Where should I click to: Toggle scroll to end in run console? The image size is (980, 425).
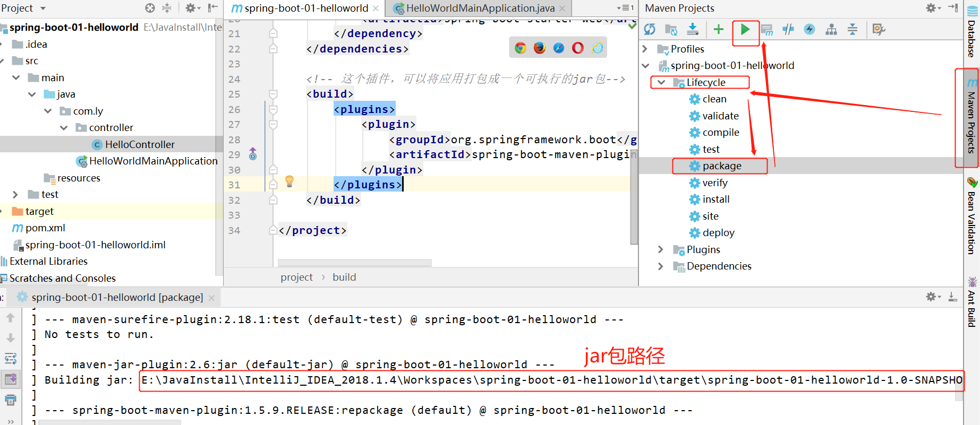11,379
